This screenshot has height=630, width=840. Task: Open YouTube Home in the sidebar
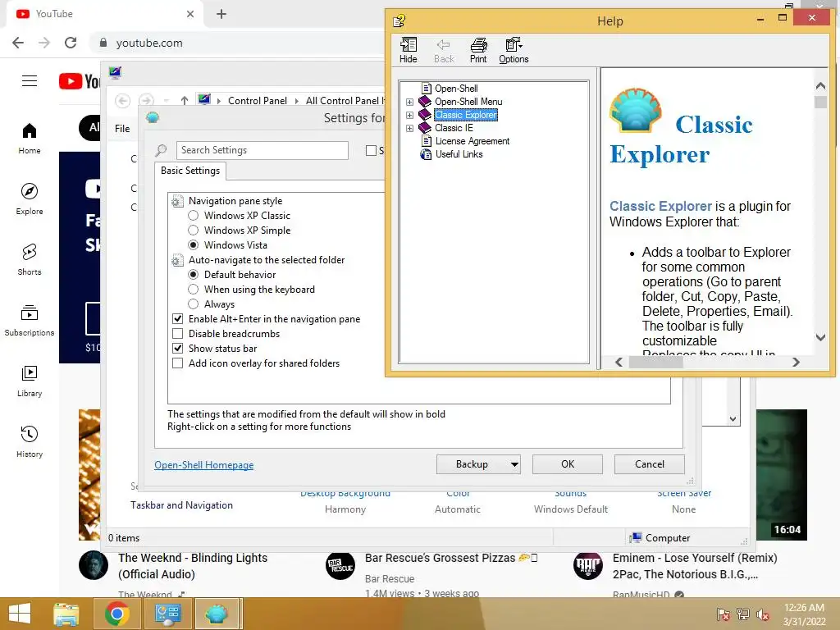click(30, 138)
